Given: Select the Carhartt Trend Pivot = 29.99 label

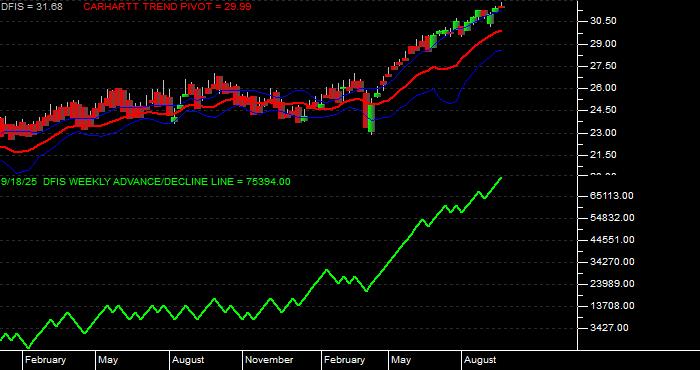Looking at the screenshot, I should (x=167, y=7).
